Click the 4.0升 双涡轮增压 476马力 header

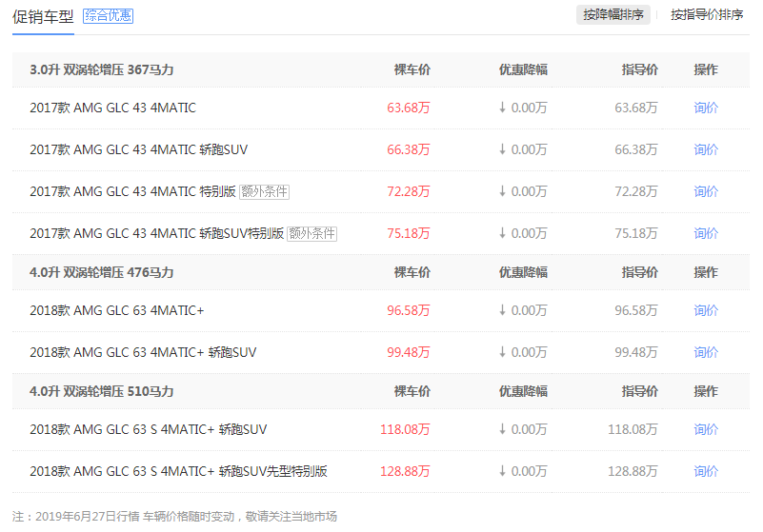click(x=102, y=273)
